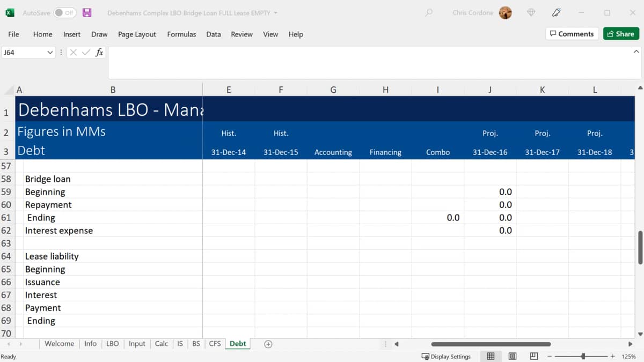The image size is (644, 362).
Task: Open the Comments pane button
Action: [572, 34]
